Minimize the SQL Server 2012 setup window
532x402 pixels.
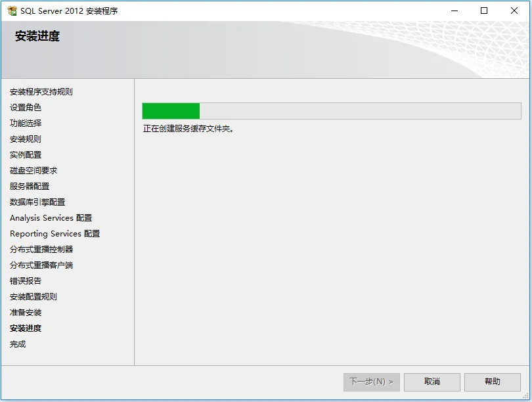coord(454,11)
